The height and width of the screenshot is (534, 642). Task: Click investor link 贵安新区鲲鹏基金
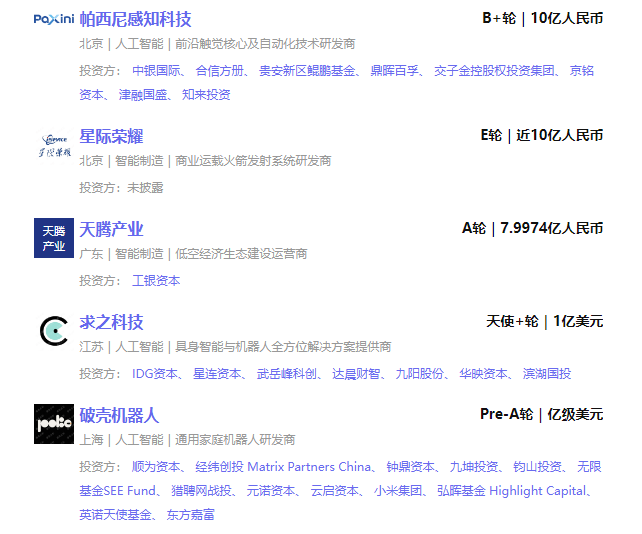coord(307,71)
